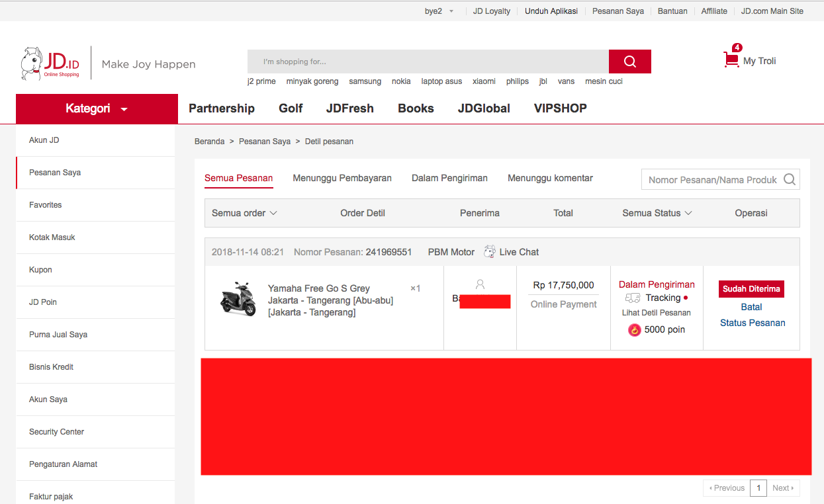
Task: Click Unduh Aplikasi in the top bar
Action: click(x=551, y=11)
